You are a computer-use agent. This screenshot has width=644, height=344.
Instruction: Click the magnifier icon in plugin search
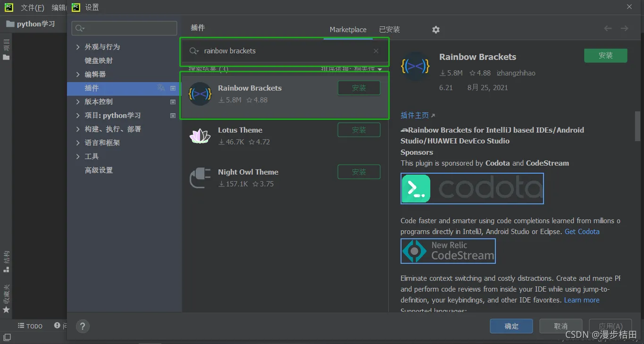[194, 51]
